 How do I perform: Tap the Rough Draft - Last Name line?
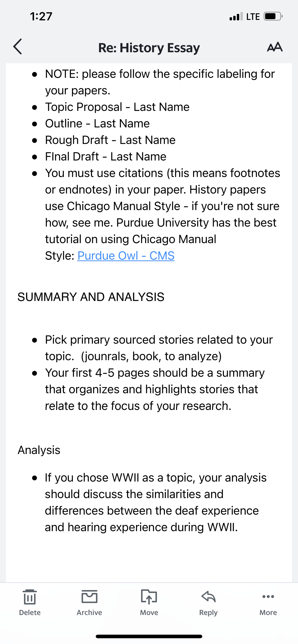[110, 140]
